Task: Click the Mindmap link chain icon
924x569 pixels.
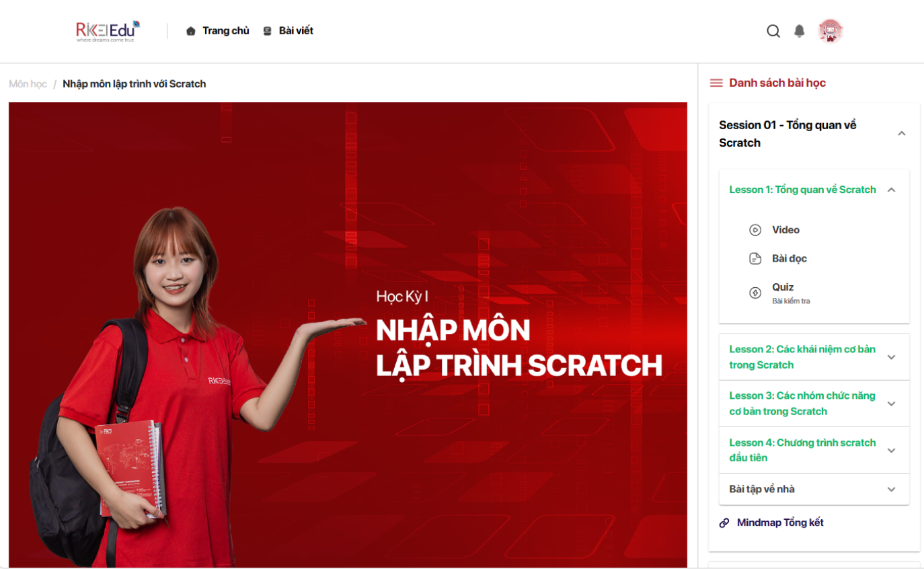Action: pyautogui.click(x=724, y=523)
